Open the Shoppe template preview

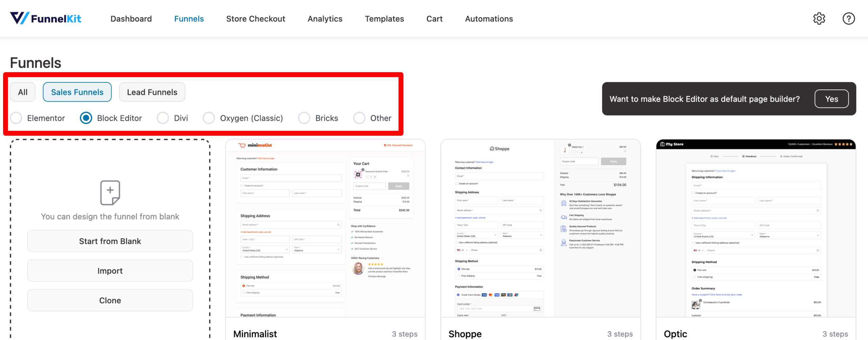(x=540, y=228)
